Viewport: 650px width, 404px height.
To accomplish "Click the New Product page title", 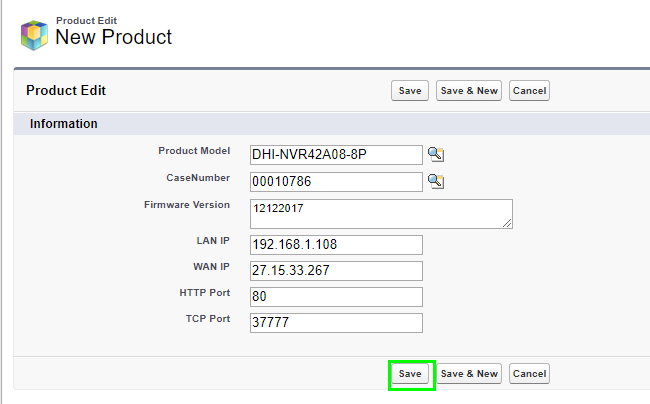I will coord(114,38).
